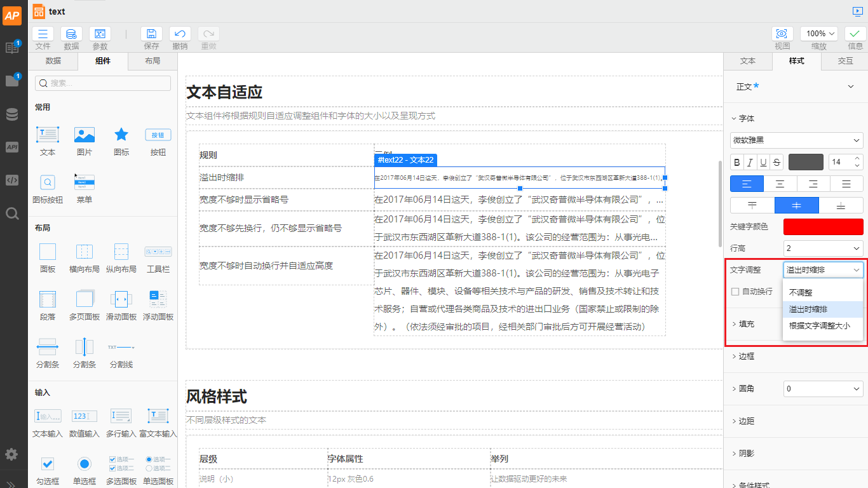
Task: Click the 搜索 search input field
Action: (x=102, y=83)
